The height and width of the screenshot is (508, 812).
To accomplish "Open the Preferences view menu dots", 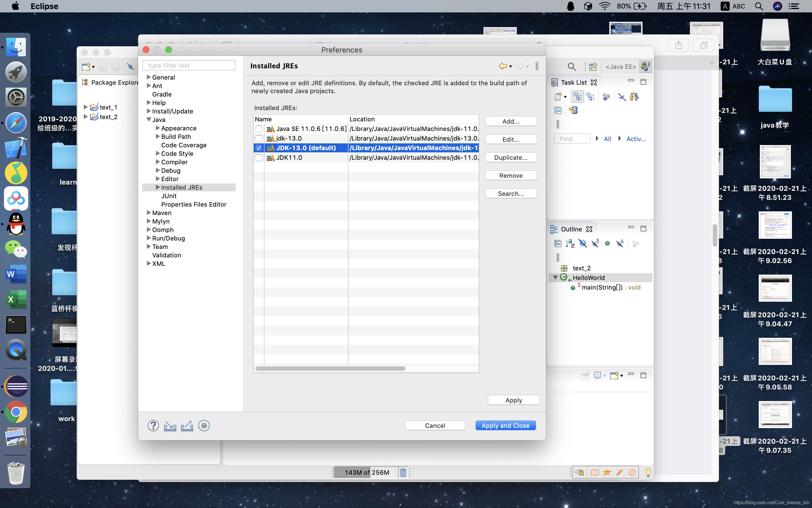I will 537,66.
